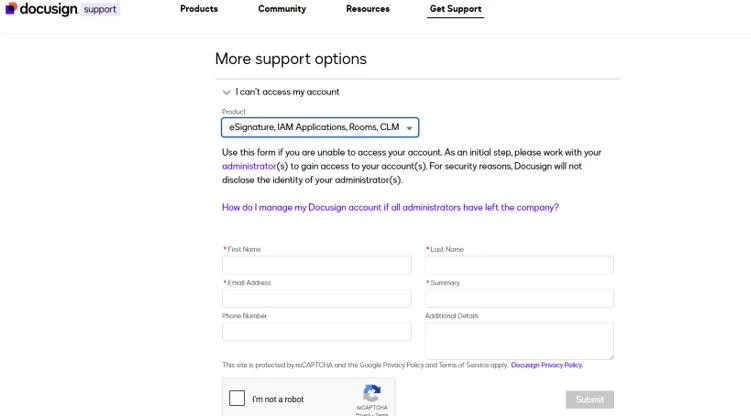Click the Docusign logo

point(41,9)
